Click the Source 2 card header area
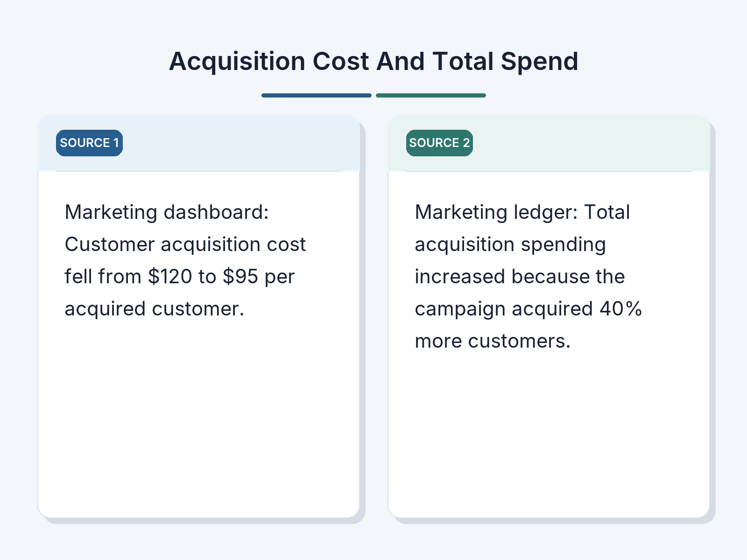The image size is (747, 560). pos(549,143)
